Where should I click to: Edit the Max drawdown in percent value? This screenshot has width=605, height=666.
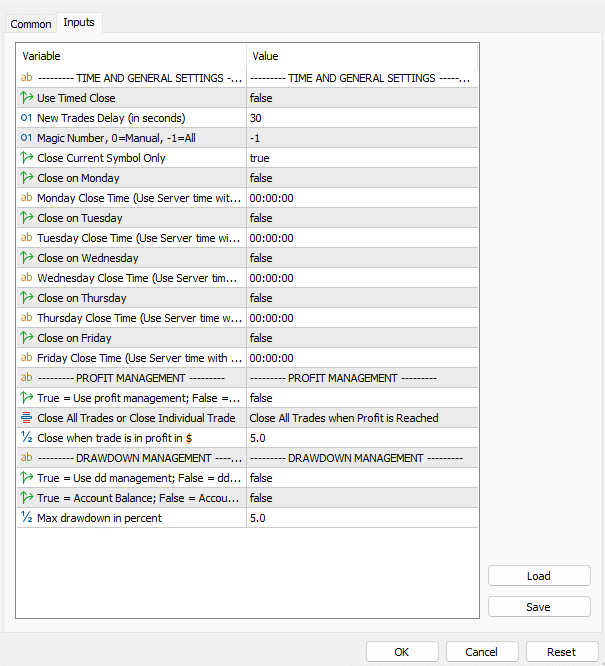(362, 518)
